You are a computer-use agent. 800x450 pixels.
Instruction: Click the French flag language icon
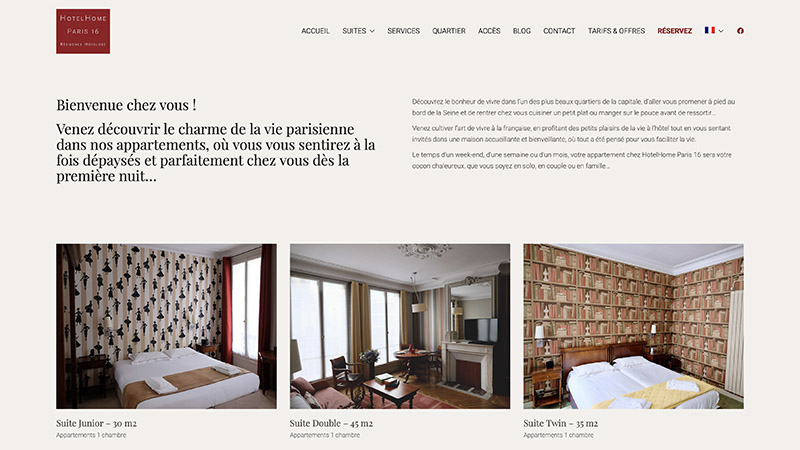[x=710, y=30]
